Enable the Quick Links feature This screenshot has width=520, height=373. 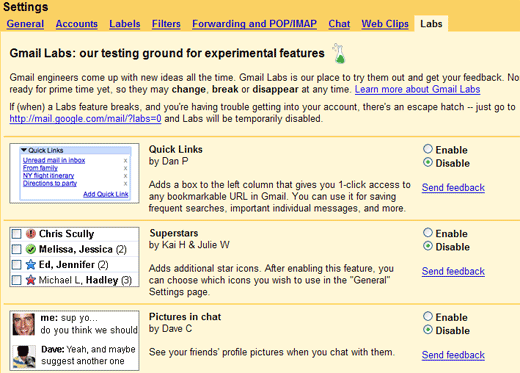428,149
